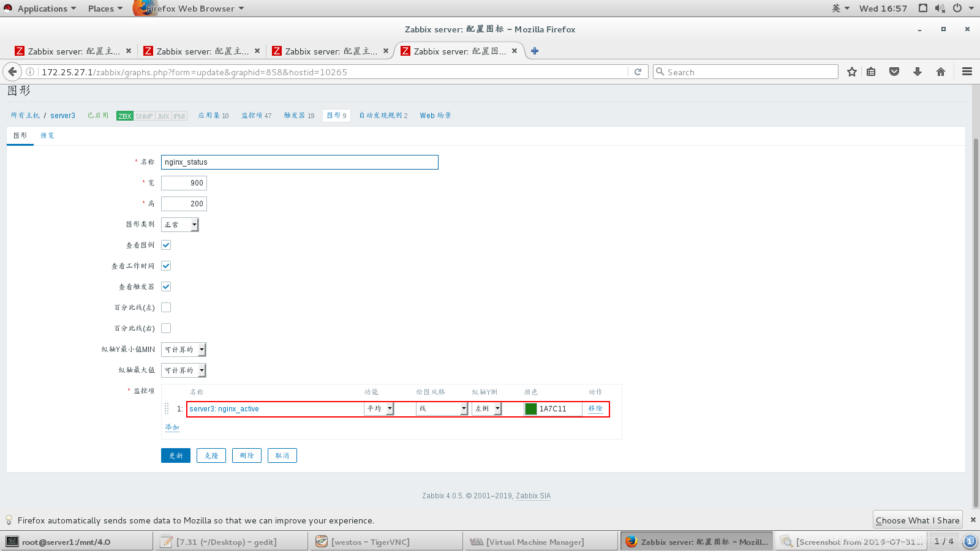Select the 图形 form tab
Screen dimensions: 980x551
(x=20, y=135)
